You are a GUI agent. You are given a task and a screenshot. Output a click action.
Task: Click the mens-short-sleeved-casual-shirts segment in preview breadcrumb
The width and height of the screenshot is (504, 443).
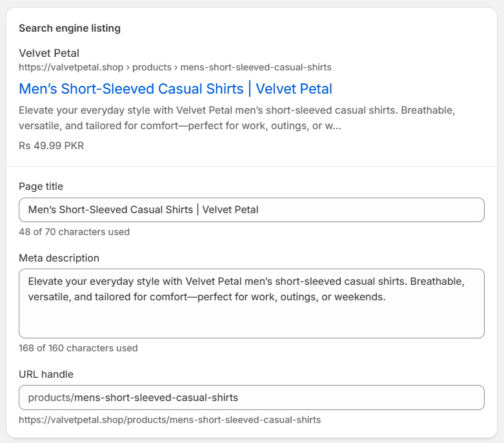256,67
